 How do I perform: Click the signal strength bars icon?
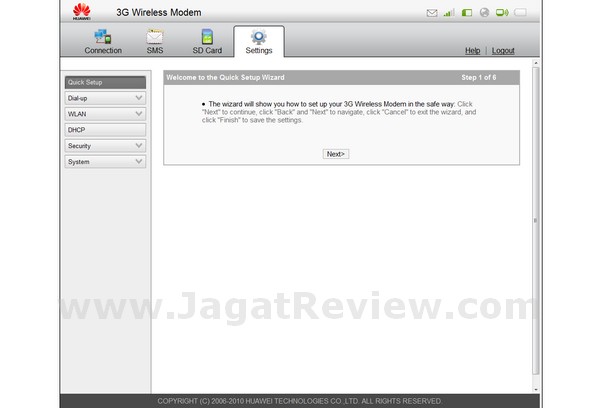point(449,13)
